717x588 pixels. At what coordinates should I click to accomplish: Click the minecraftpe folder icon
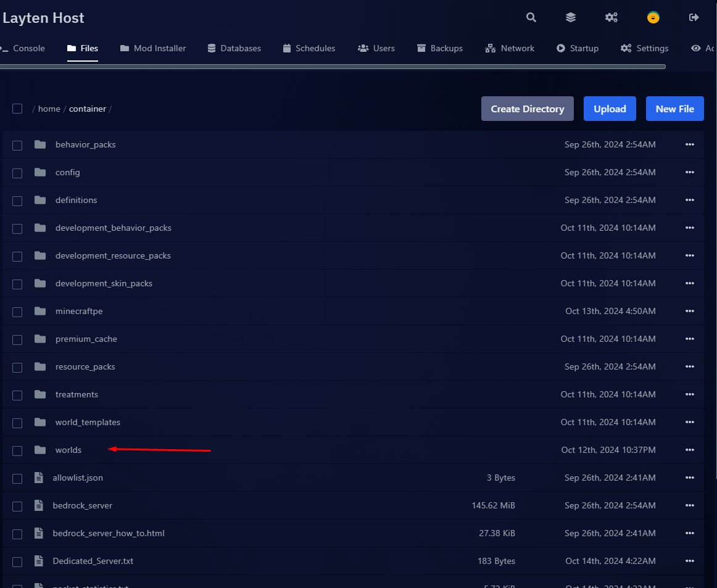(40, 311)
